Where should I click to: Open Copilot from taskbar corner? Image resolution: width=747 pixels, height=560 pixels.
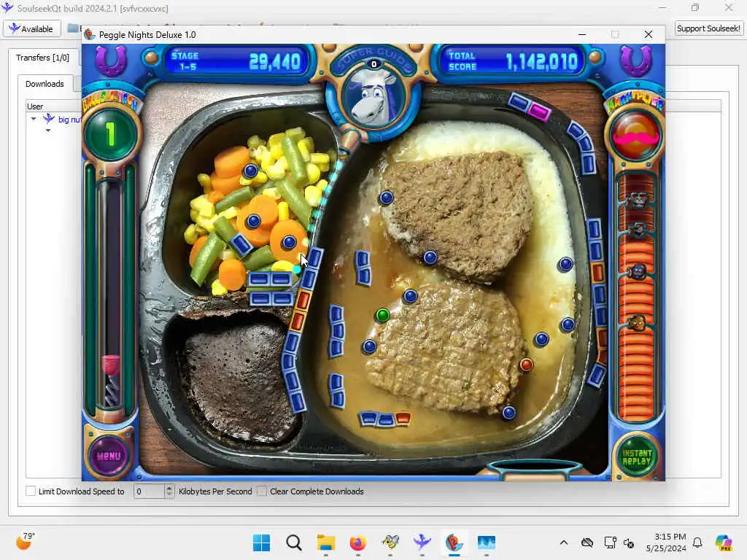click(x=723, y=542)
